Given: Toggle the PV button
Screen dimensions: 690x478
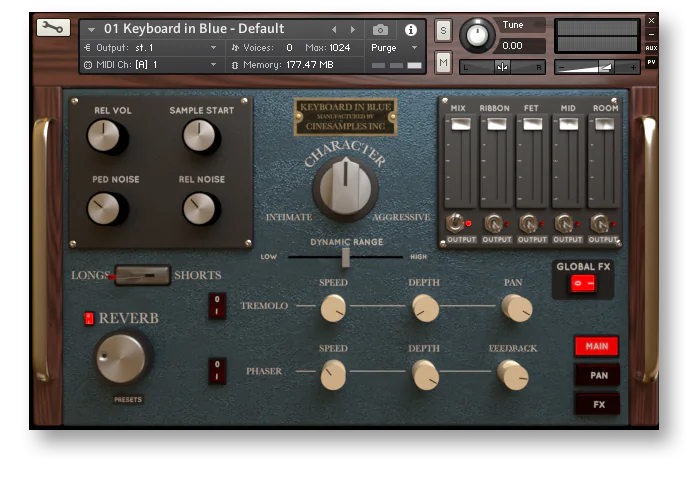Looking at the screenshot, I should [x=651, y=62].
